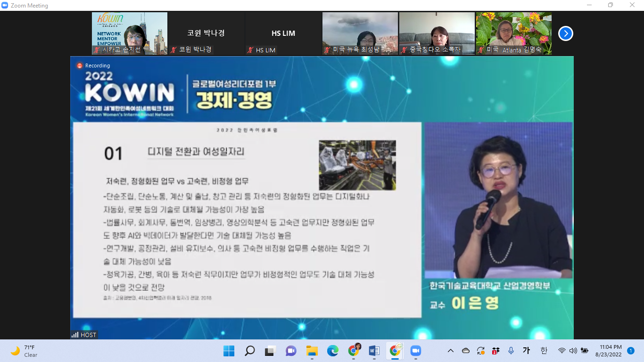Select the Atlanta 김명숙 participant video
Viewport: 644px width, 362px height.
pyautogui.click(x=513, y=33)
